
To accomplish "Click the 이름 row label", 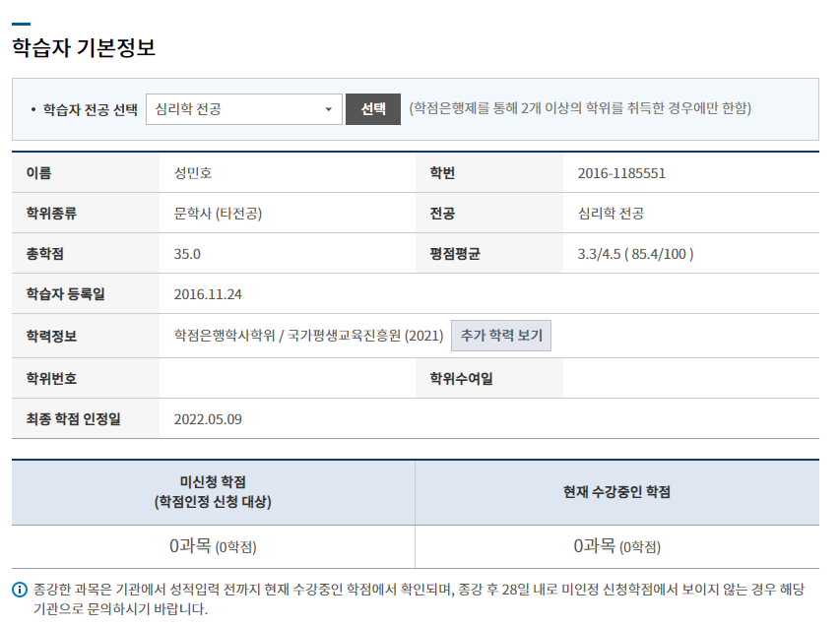I will [38, 173].
